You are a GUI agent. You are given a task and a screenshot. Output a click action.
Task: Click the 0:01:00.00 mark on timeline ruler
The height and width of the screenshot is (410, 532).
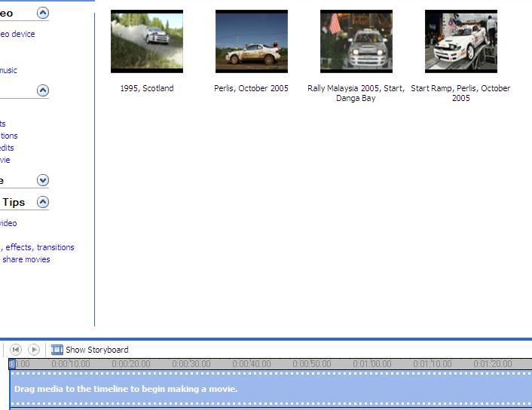pyautogui.click(x=372, y=364)
